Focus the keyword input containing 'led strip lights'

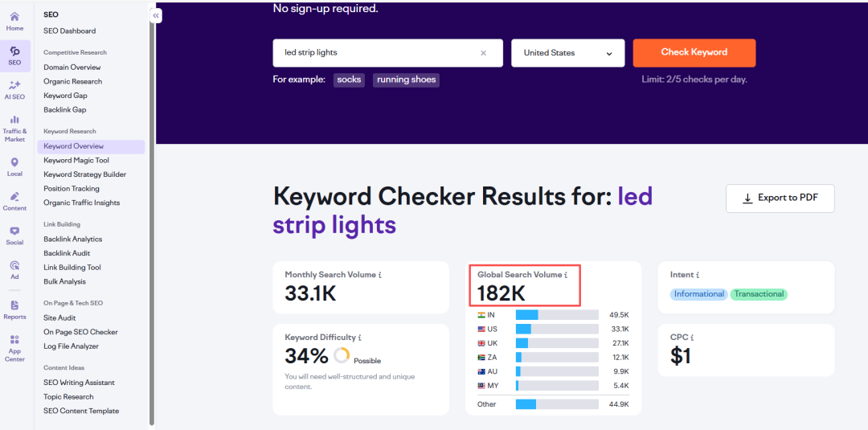(x=387, y=53)
